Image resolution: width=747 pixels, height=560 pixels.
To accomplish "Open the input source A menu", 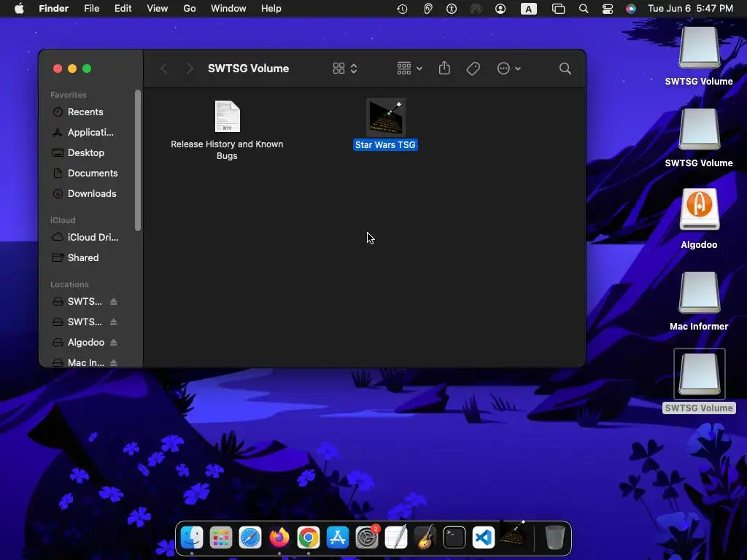I will coord(528,9).
